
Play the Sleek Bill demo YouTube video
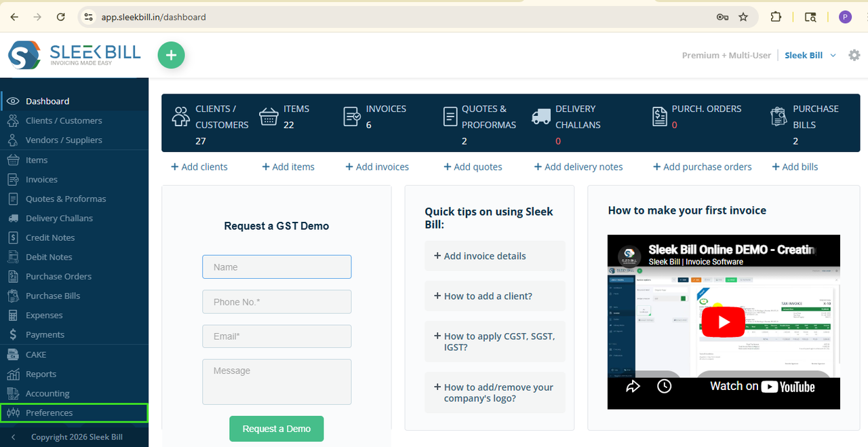[x=723, y=322]
